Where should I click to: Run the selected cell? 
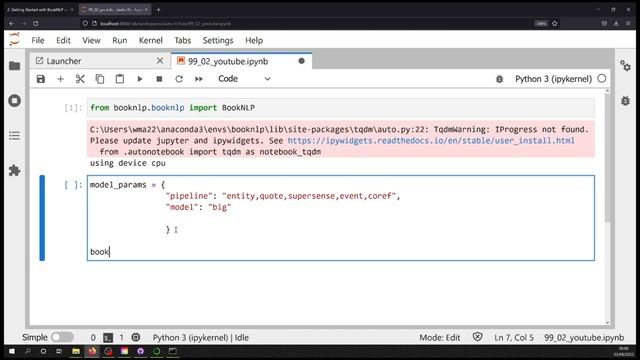[x=140, y=79]
